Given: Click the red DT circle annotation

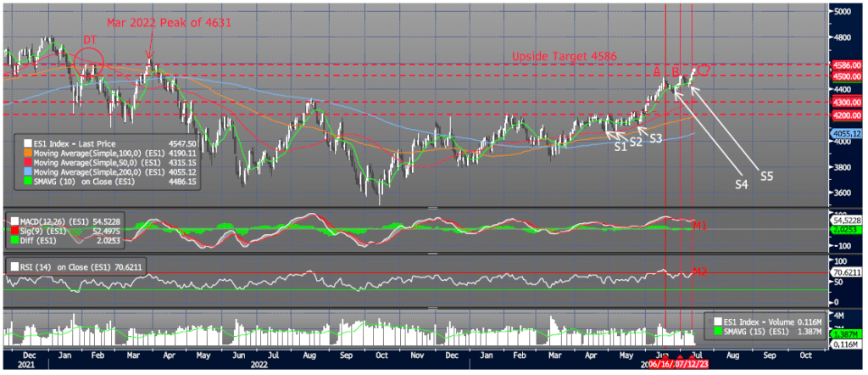Looking at the screenshot, I should pos(89,62).
